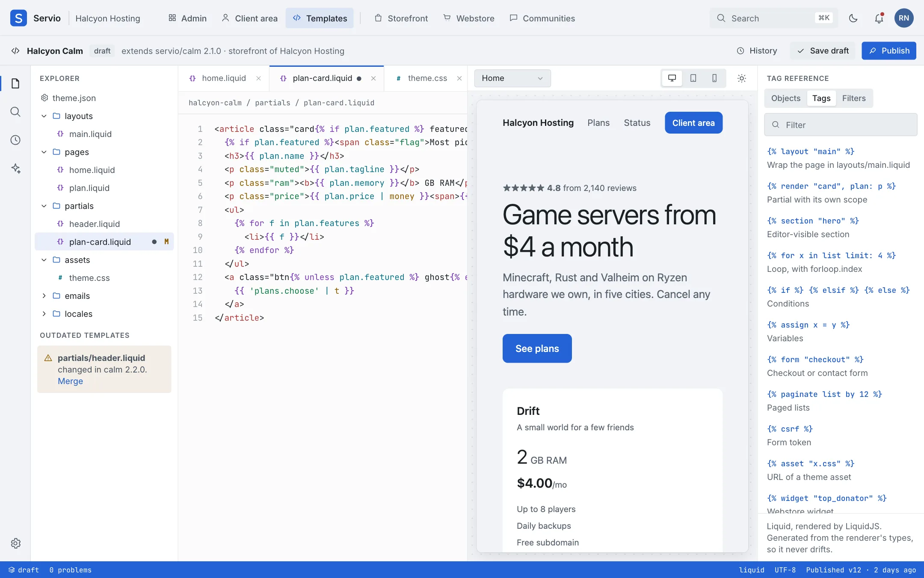Viewport: 924px width, 578px height.
Task: Open theme.json in the explorer
Action: pyautogui.click(x=104, y=98)
